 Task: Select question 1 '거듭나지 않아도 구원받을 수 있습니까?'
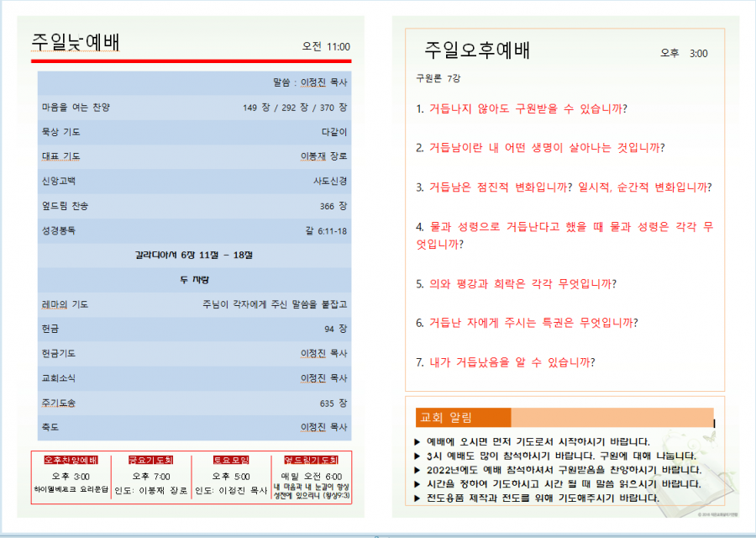click(521, 108)
